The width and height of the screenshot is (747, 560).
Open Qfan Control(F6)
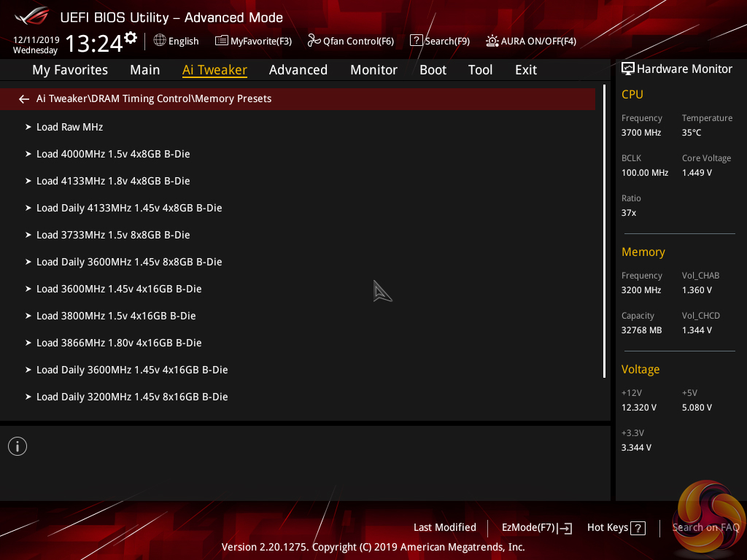351,41
